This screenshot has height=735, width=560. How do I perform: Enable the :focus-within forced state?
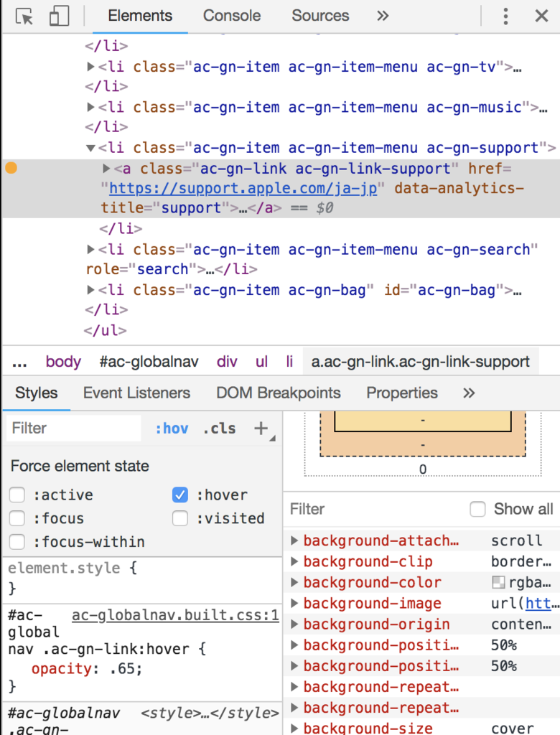[x=17, y=541]
